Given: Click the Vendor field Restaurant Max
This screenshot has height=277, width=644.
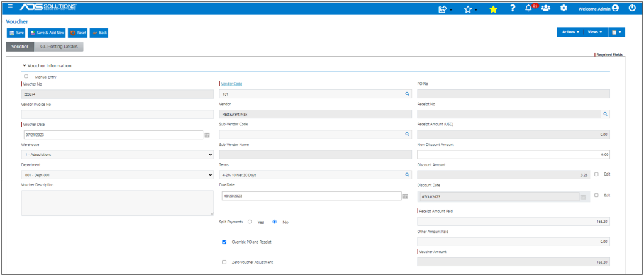Looking at the screenshot, I should click(x=316, y=114).
